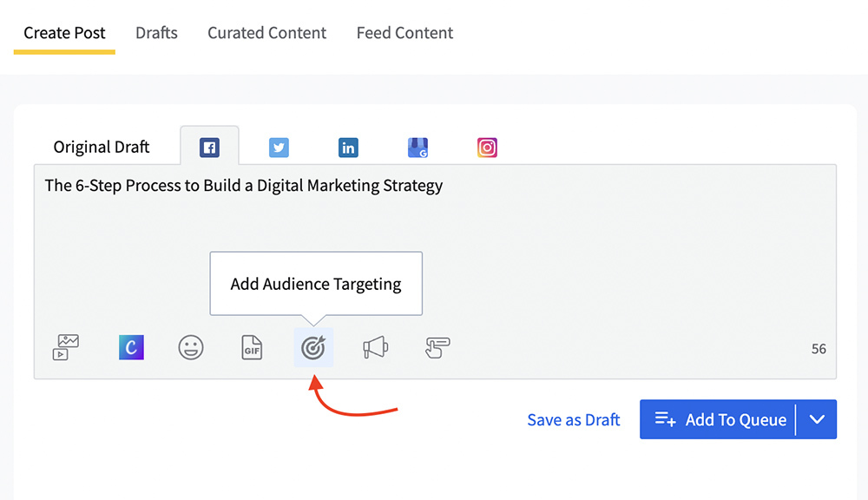Switch to the Twitter post tab
The image size is (868, 500).
279,148
